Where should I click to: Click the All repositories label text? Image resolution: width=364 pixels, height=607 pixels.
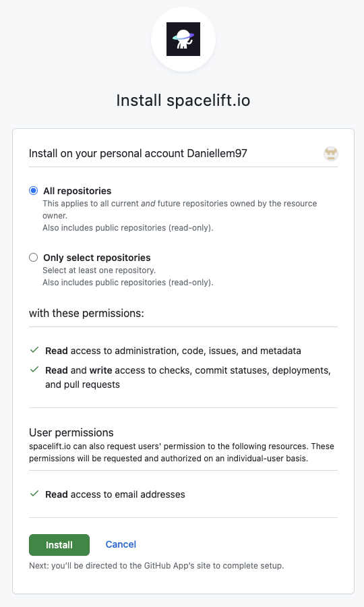click(x=78, y=191)
